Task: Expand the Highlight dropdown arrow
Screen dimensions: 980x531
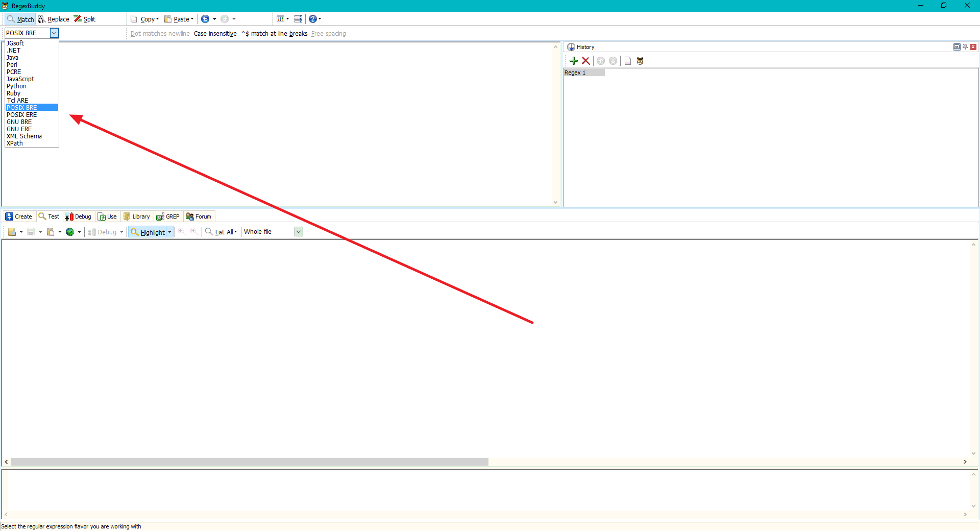Action: [170, 232]
